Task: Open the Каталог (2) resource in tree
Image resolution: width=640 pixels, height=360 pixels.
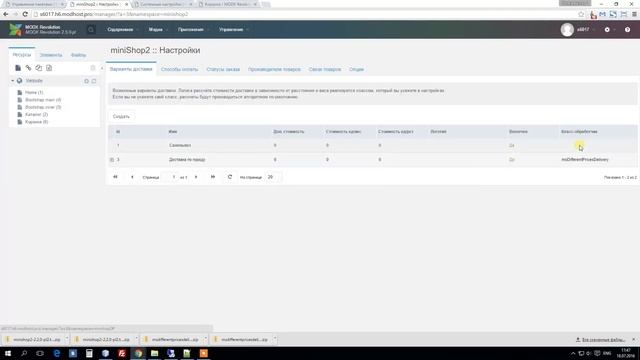Action: click(36, 114)
